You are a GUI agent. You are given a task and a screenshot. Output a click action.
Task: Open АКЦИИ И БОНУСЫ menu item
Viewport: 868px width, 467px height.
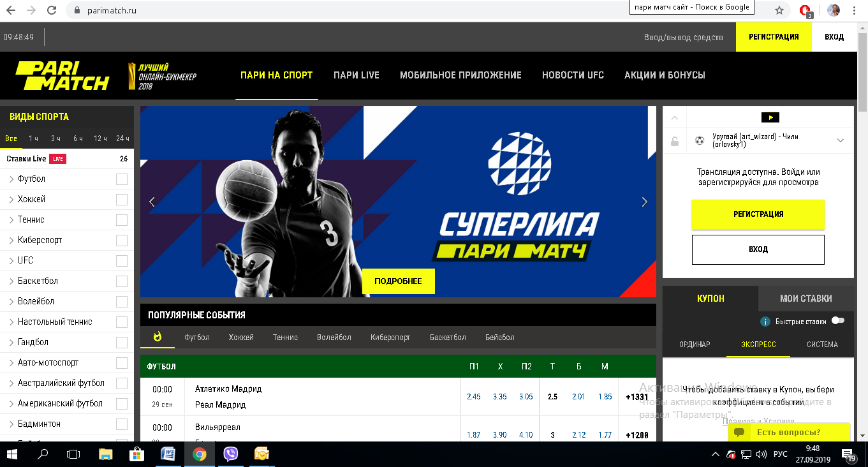tap(665, 75)
